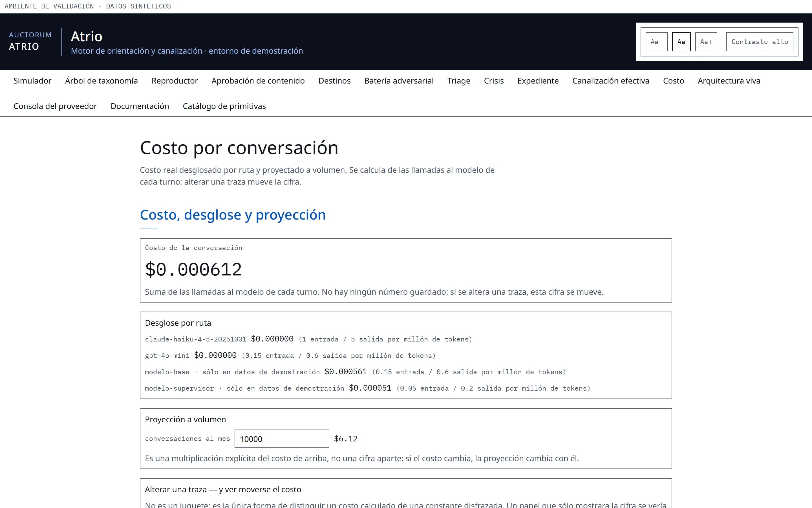Click the Atrio header title
Image resolution: width=812 pixels, height=508 pixels.
87,36
